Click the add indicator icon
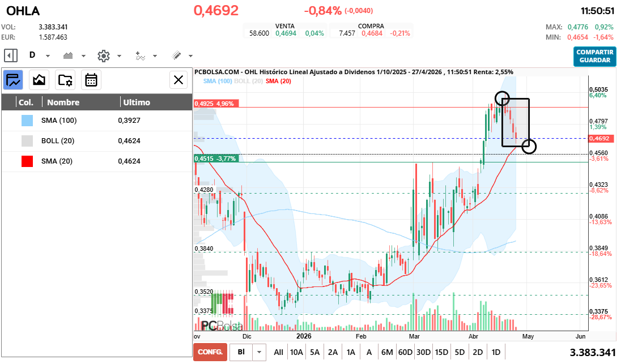625x364 pixels. tap(140, 55)
